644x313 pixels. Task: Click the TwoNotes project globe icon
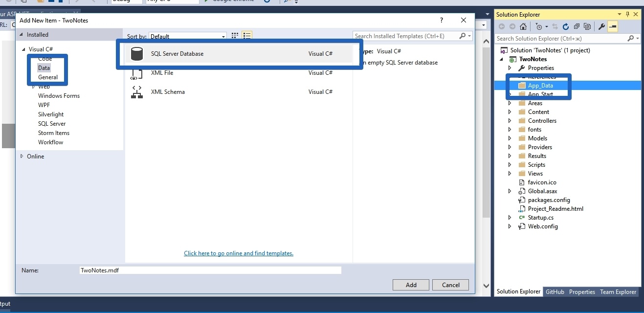point(513,59)
